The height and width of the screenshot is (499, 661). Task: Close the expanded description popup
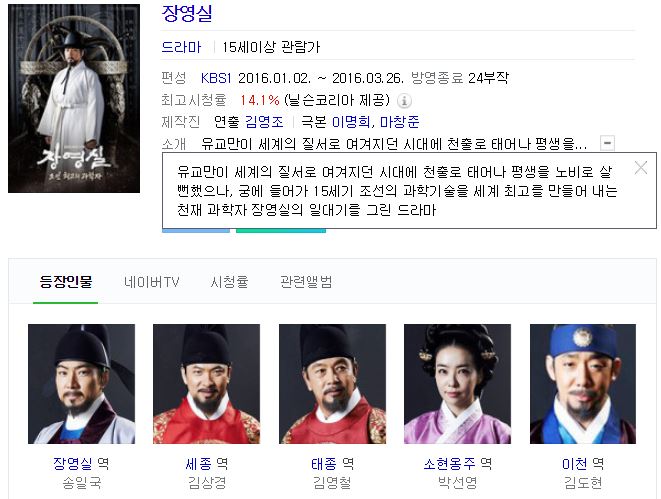click(x=641, y=168)
